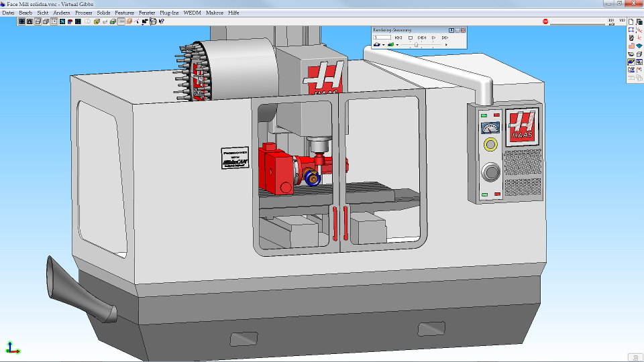Click the first blue-square view toolbar icon
Image resolution: width=644 pixels, height=362 pixels.
[x=22, y=21]
